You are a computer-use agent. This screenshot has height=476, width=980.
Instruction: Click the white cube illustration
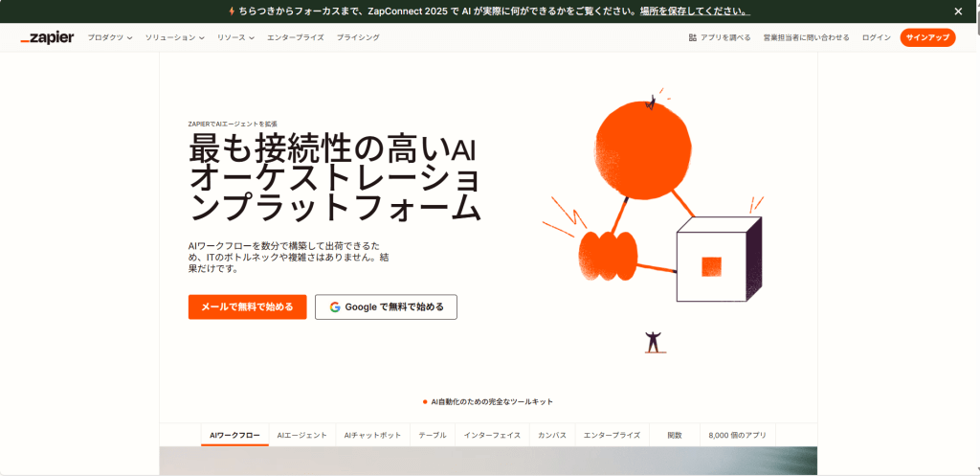(x=719, y=259)
